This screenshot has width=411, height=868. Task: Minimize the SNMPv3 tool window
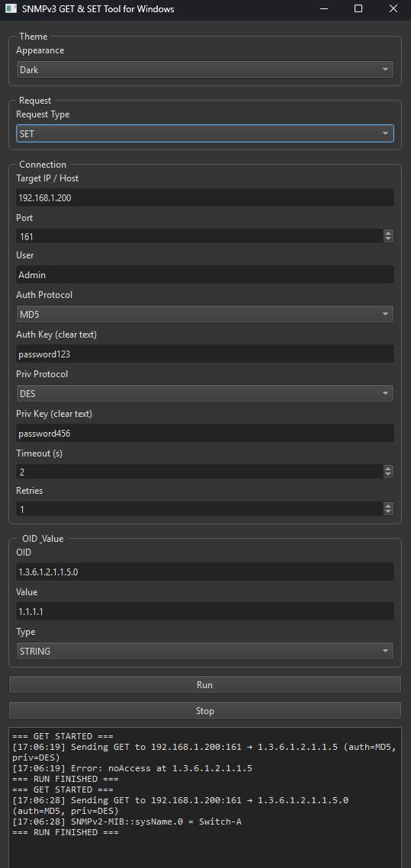[323, 9]
